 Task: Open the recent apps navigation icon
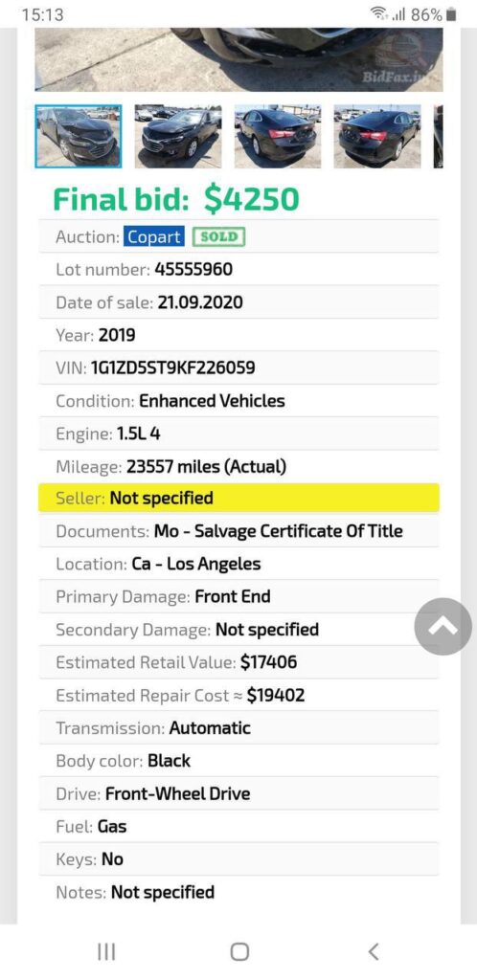click(106, 951)
